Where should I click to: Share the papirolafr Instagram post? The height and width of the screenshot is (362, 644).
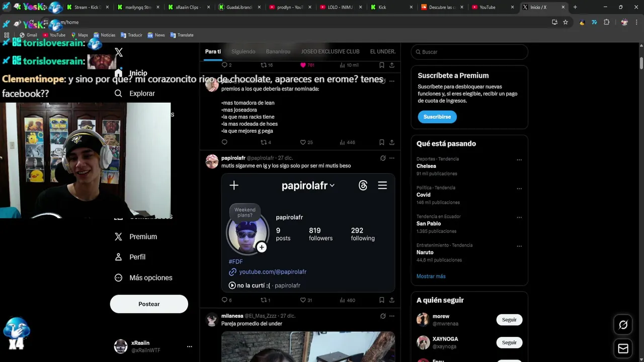[392, 300]
